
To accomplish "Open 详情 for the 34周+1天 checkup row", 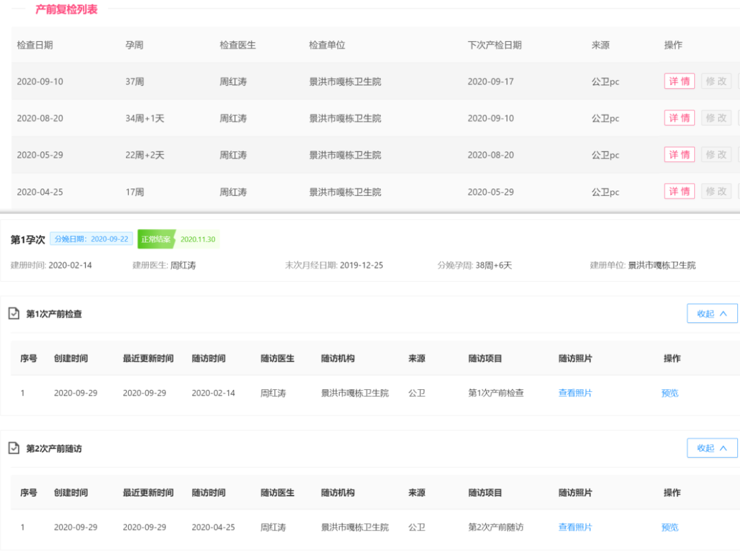I will (678, 117).
